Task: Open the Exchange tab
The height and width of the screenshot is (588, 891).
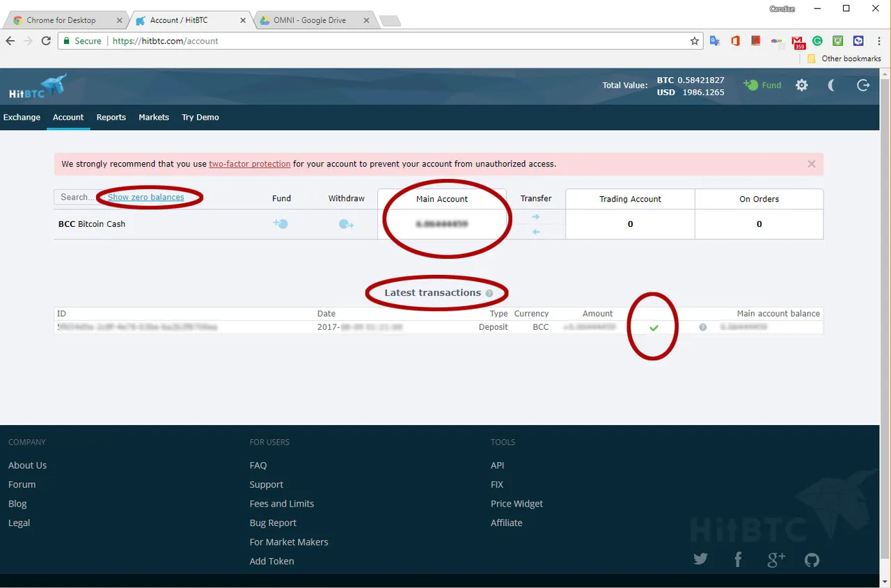Action: (22, 117)
